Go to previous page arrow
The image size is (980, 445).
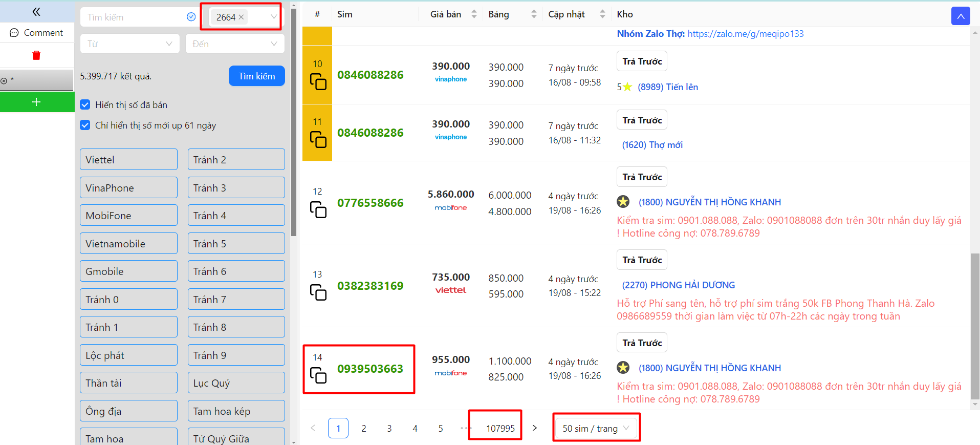coord(313,428)
